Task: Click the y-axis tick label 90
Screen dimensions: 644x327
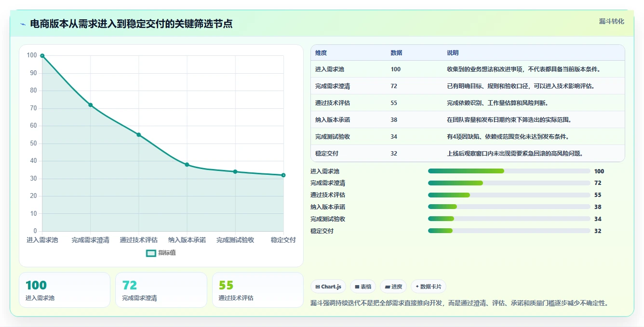Action: [33, 73]
